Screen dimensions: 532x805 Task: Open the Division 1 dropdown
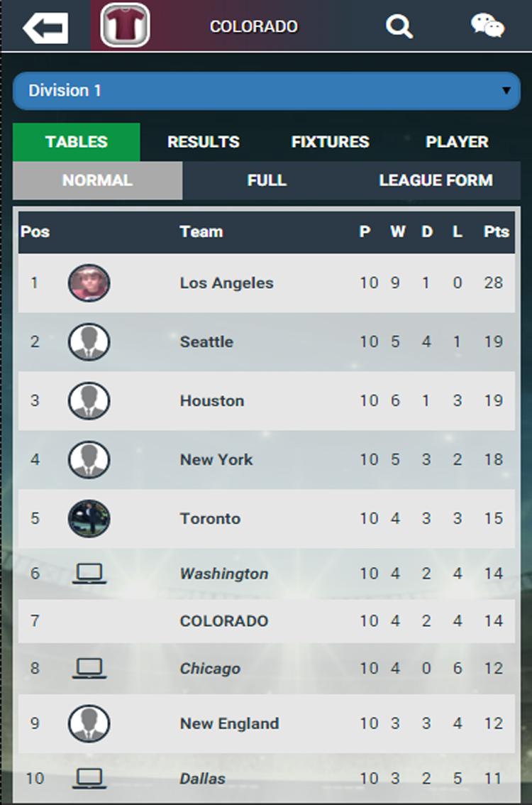pos(266,91)
